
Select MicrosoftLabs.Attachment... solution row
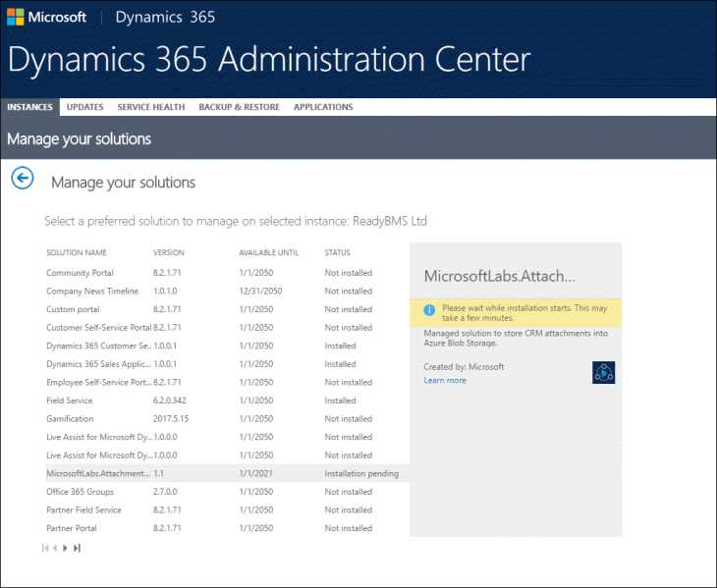[x=227, y=473]
